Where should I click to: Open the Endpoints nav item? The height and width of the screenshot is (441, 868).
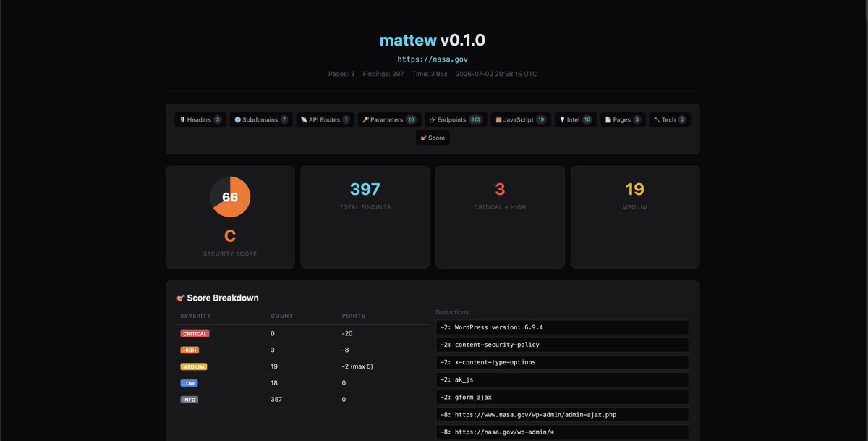click(456, 119)
